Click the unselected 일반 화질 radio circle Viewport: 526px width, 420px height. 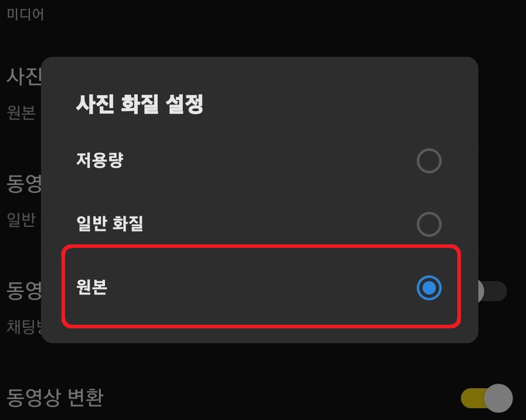pyautogui.click(x=429, y=224)
